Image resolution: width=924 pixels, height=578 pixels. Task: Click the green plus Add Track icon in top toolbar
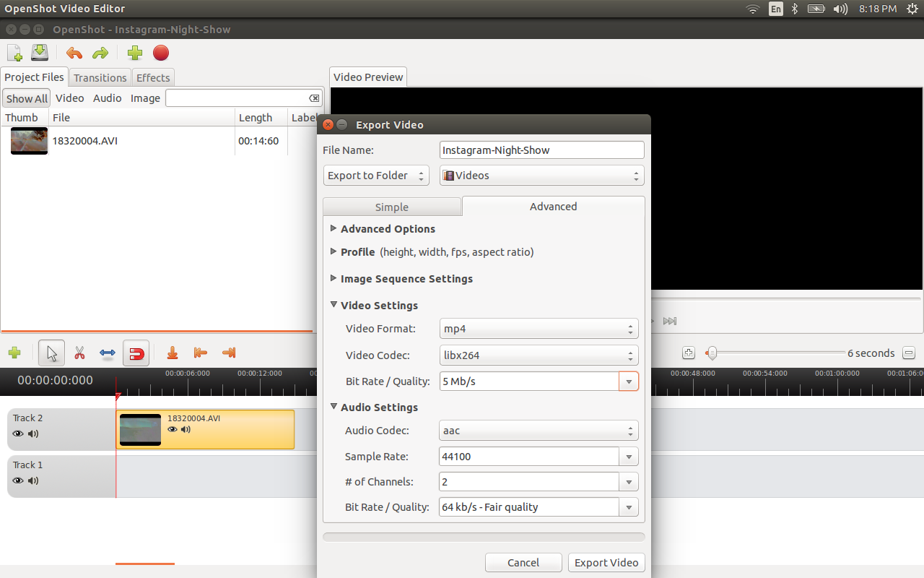(x=135, y=53)
